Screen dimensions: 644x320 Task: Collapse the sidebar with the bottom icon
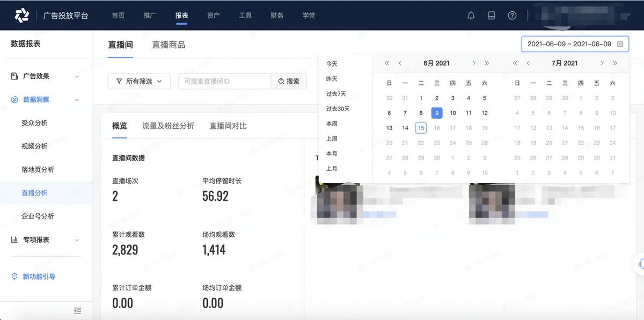[77, 310]
